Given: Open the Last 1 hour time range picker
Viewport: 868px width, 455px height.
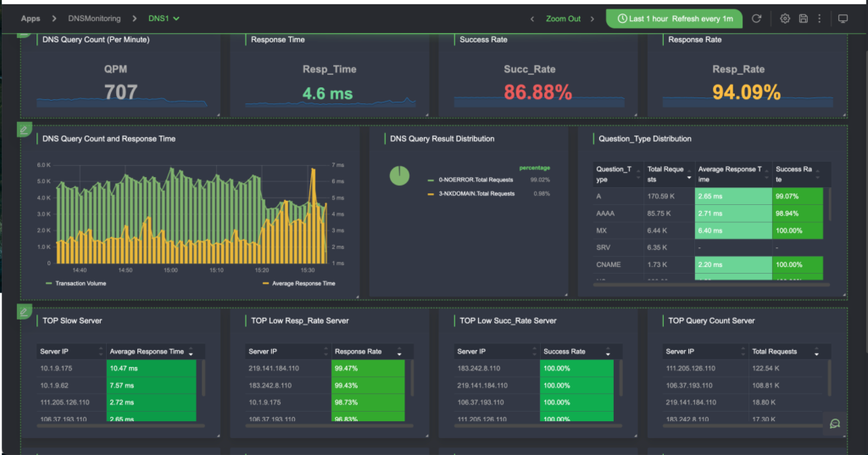Looking at the screenshot, I should click(x=674, y=19).
